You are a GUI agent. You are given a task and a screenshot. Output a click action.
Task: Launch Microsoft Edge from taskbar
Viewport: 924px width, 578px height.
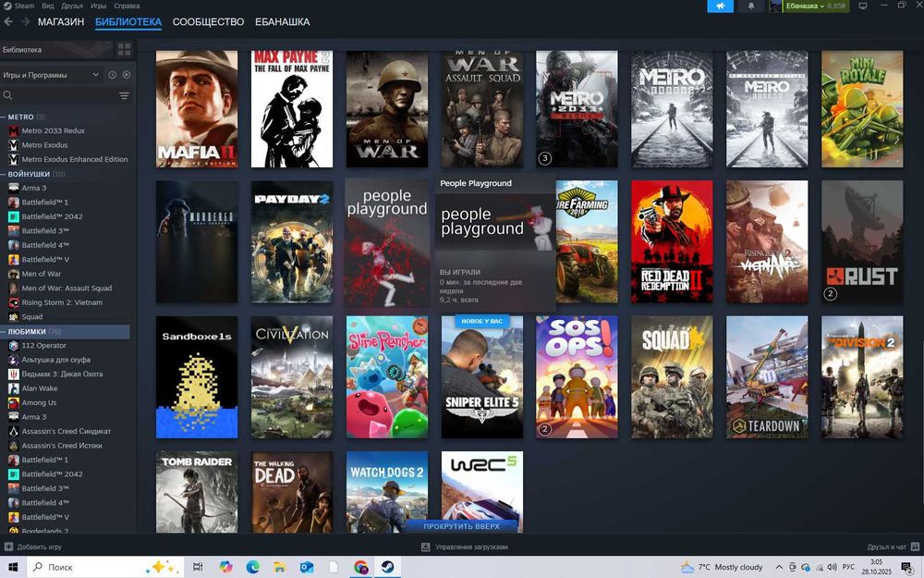point(253,567)
